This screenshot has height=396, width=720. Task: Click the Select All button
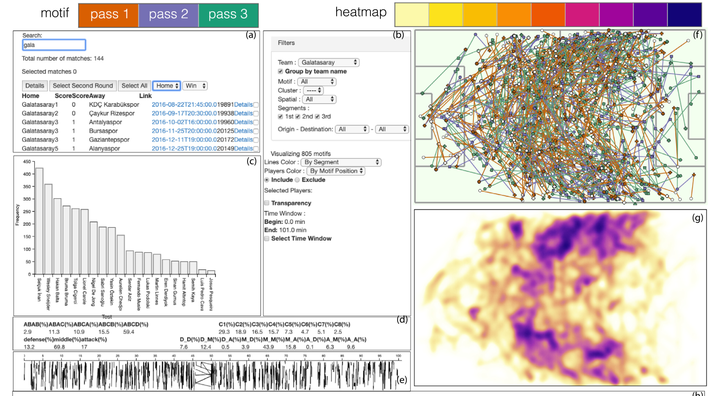(x=134, y=85)
